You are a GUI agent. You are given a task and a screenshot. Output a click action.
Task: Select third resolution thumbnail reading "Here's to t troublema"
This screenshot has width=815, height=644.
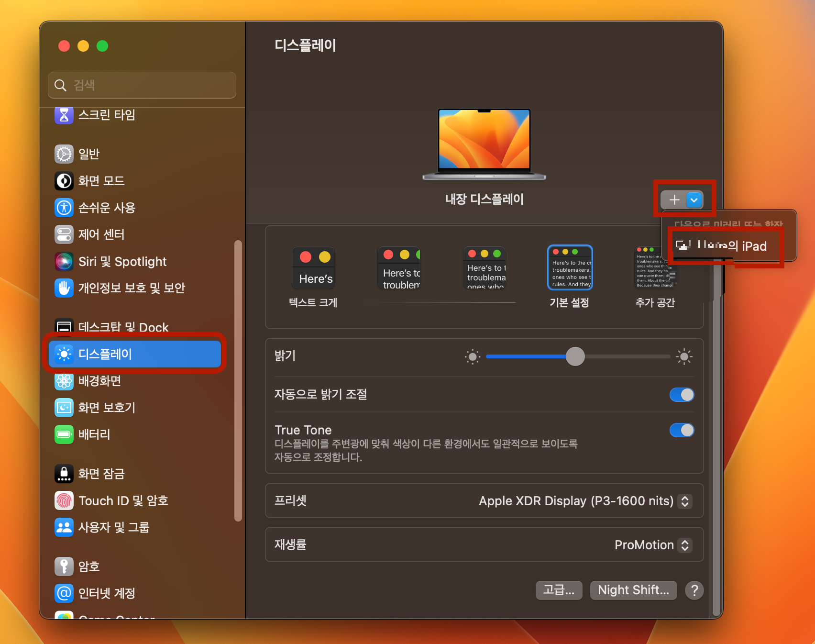pos(485,267)
